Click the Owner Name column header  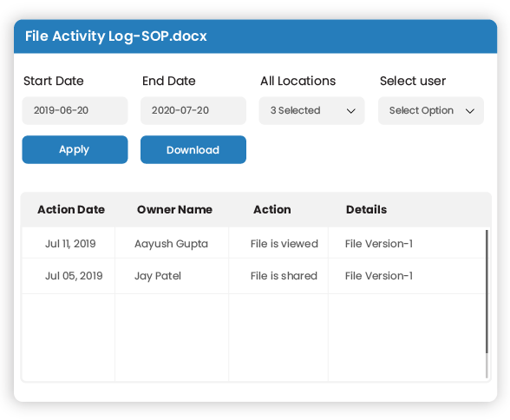click(174, 209)
